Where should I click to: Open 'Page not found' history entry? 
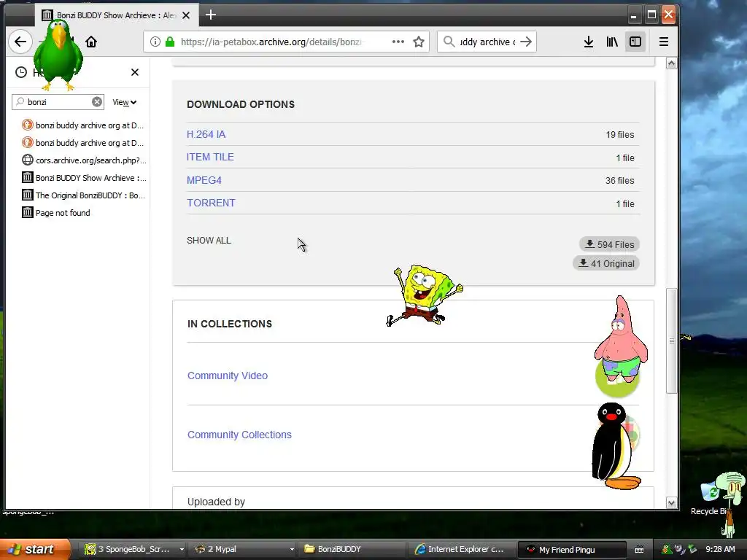click(56, 213)
